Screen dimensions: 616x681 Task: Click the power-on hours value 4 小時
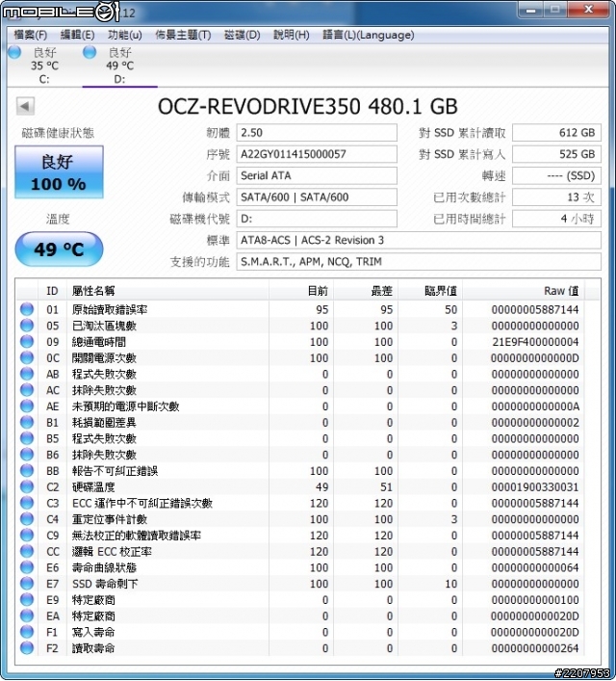point(556,219)
